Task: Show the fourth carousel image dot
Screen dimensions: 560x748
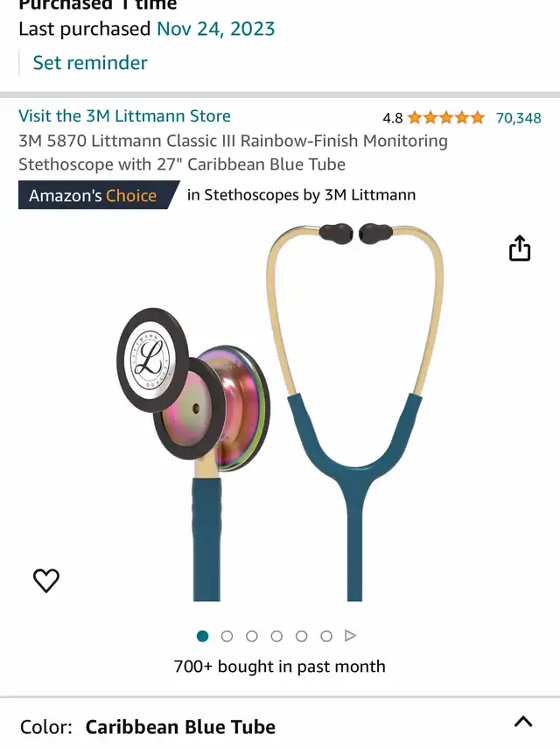Action: (276, 636)
